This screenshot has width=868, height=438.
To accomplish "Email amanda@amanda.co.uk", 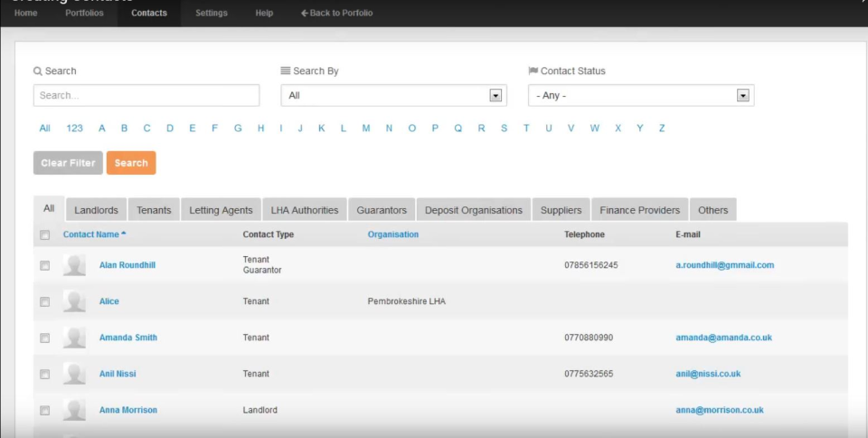I will pos(723,338).
